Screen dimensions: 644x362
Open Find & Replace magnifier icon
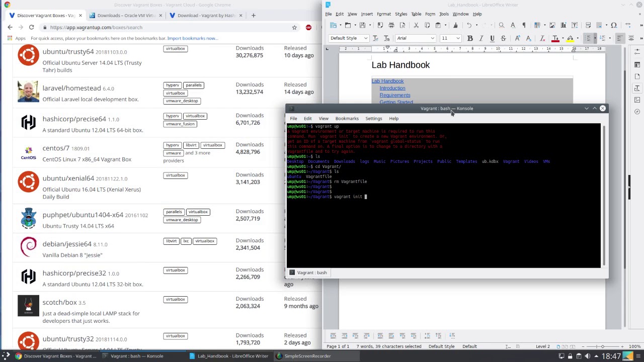click(x=502, y=25)
